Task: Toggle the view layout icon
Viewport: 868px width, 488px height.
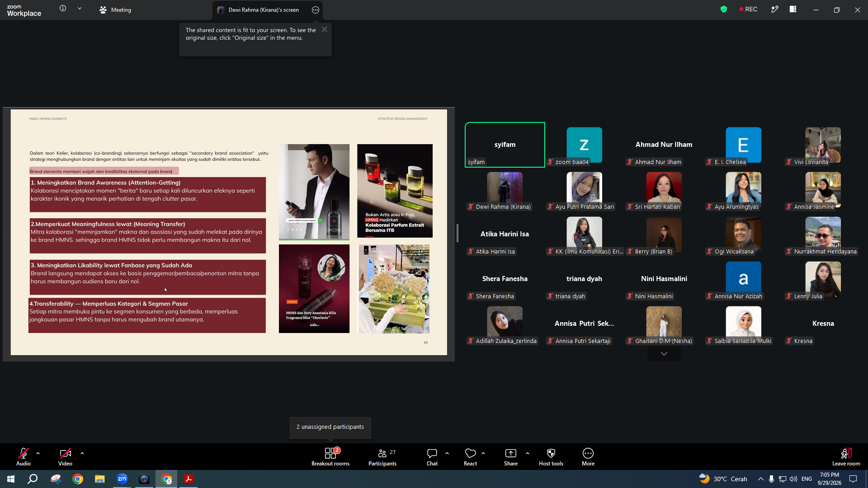Action: click(793, 9)
